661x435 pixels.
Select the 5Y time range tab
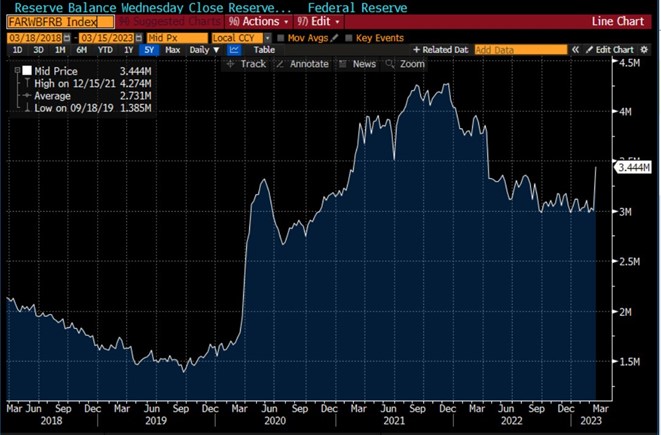pos(148,49)
